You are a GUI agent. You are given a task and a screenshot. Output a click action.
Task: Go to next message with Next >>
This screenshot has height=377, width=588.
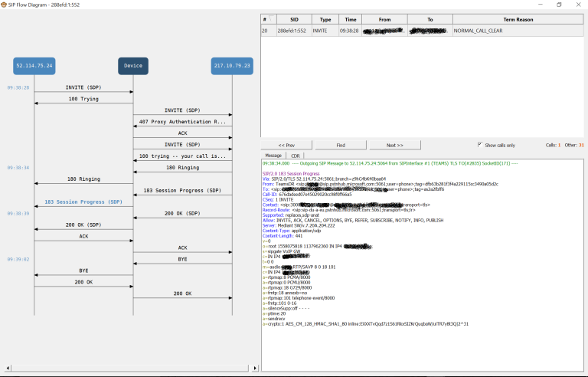click(394, 145)
